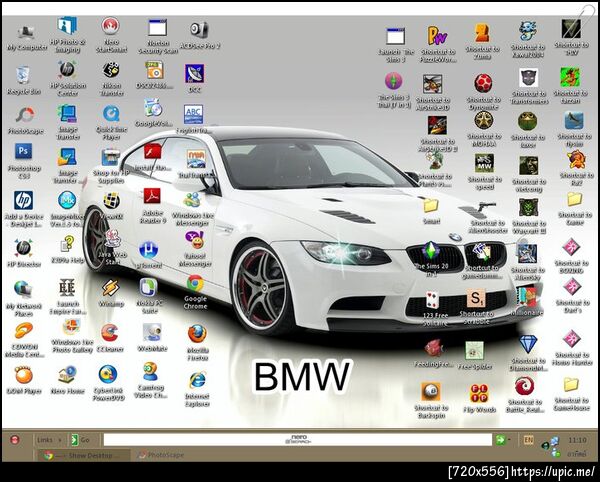Expand the Links toolbar chevron
The image size is (600, 482).
click(60, 440)
